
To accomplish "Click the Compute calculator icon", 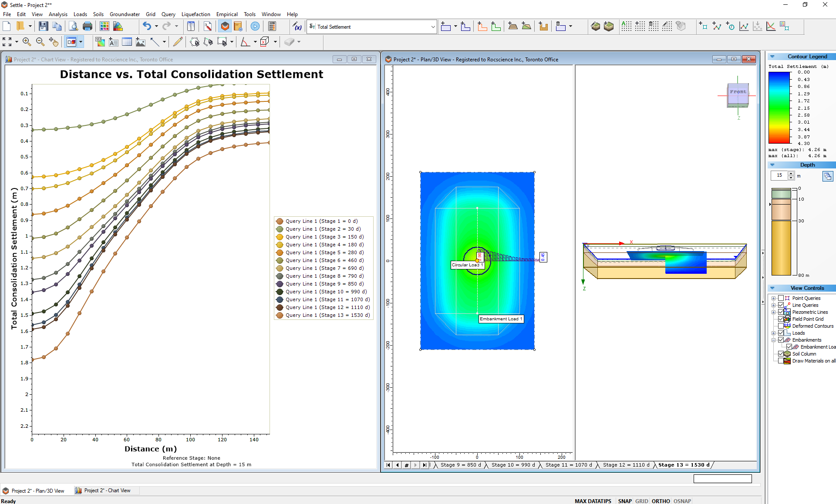I will coord(272,27).
